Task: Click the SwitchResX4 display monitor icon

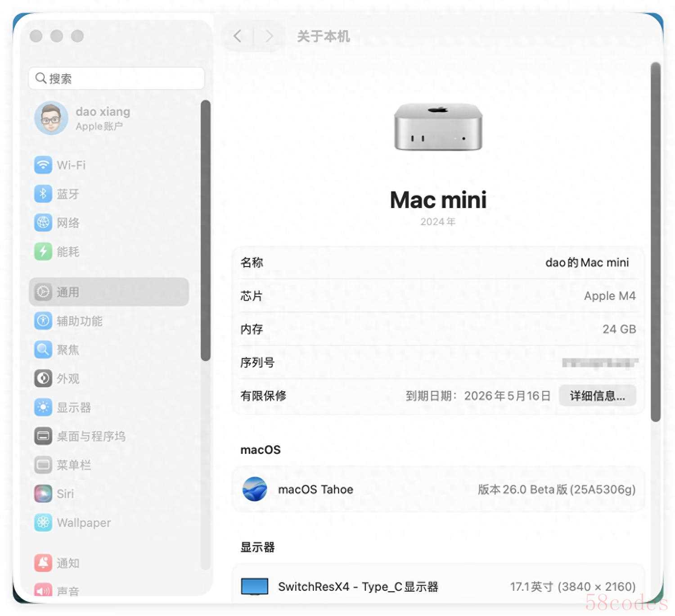Action: pos(255,586)
